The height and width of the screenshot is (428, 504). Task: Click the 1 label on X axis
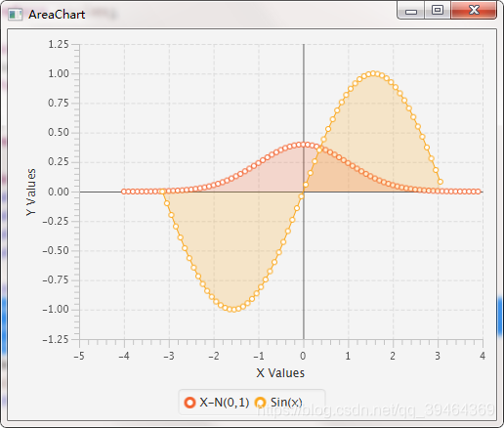pyautogui.click(x=348, y=356)
